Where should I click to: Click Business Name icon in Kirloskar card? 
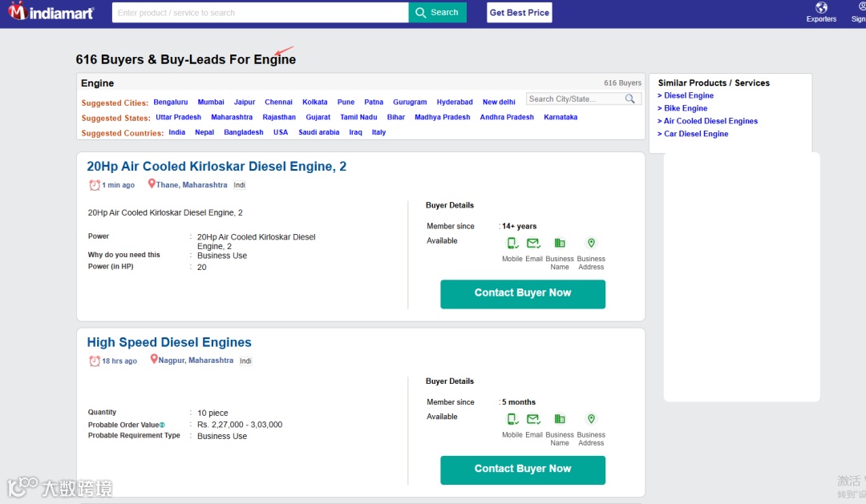pos(560,243)
